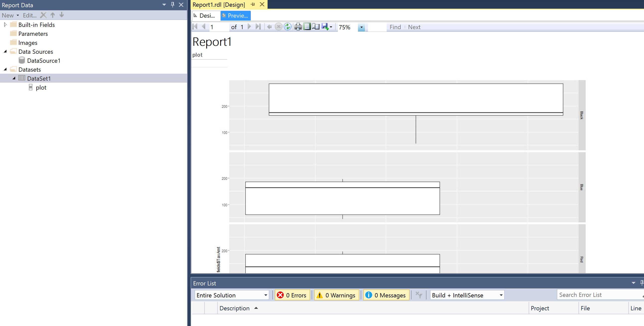Click the move down arrow icon
644x326 pixels.
(x=62, y=15)
